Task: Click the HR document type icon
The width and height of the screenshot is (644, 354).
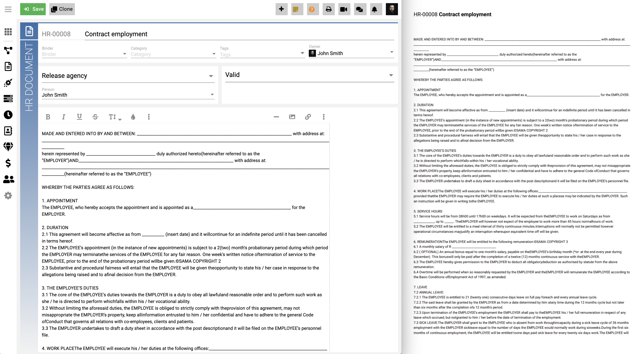Action: click(29, 31)
